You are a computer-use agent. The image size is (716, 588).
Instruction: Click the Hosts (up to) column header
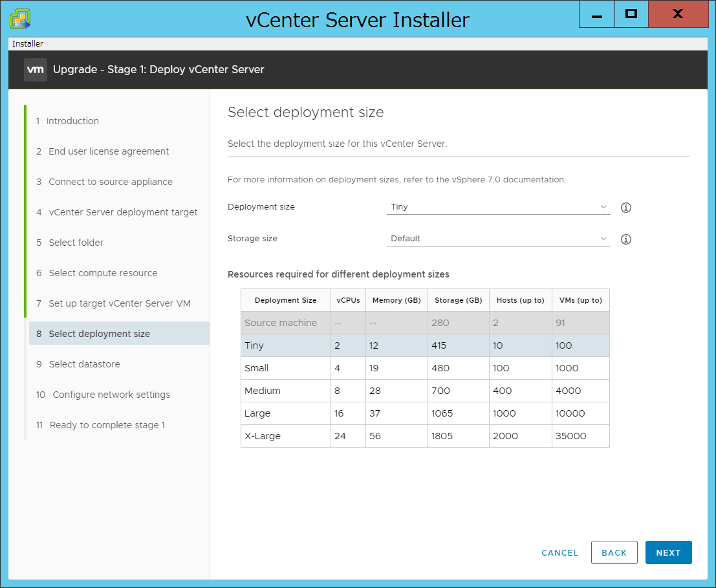click(x=521, y=300)
